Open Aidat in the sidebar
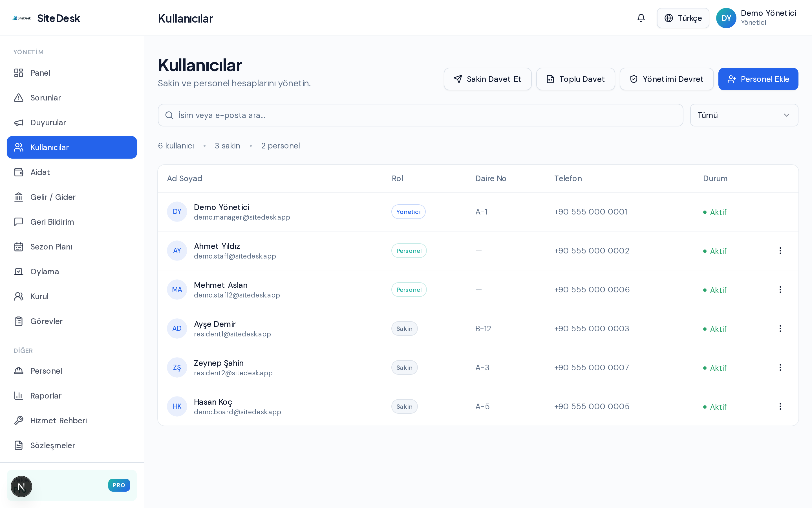 coord(72,172)
